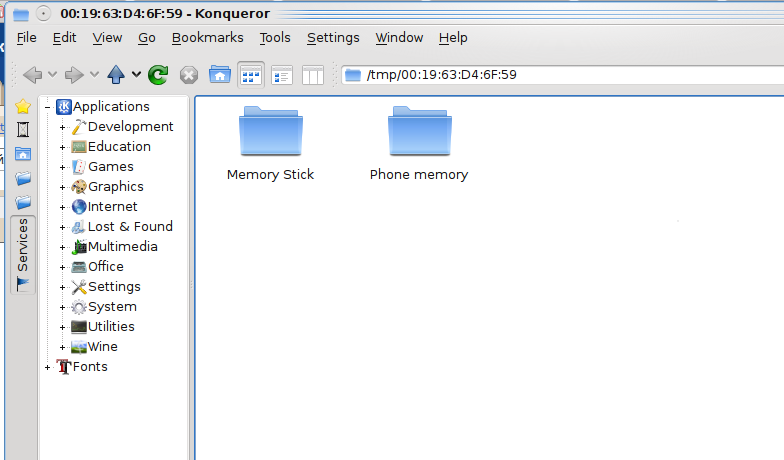Select Internet in the services tree
The width and height of the screenshot is (784, 460).
(x=104, y=206)
